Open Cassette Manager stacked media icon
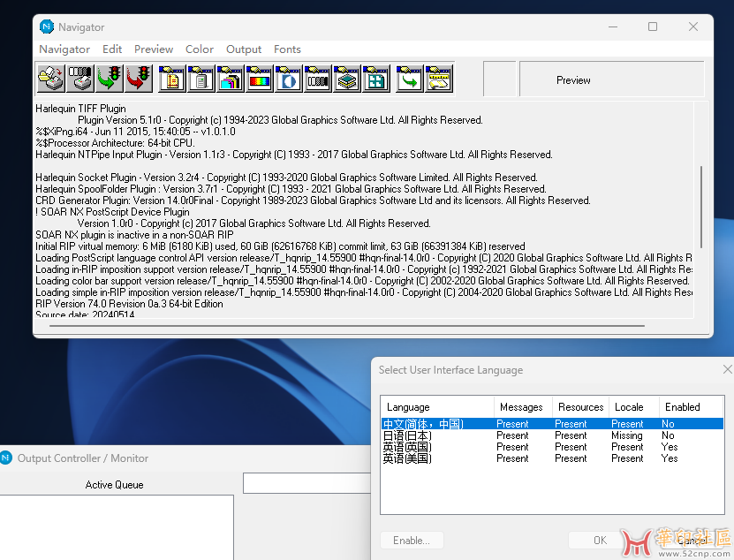Viewport: 734px width, 560px height. 346,79
